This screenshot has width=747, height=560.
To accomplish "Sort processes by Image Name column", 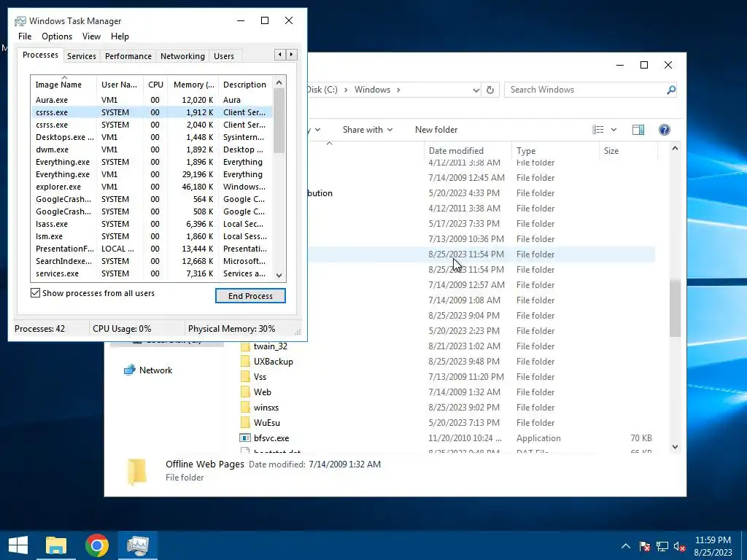I will [x=63, y=84].
